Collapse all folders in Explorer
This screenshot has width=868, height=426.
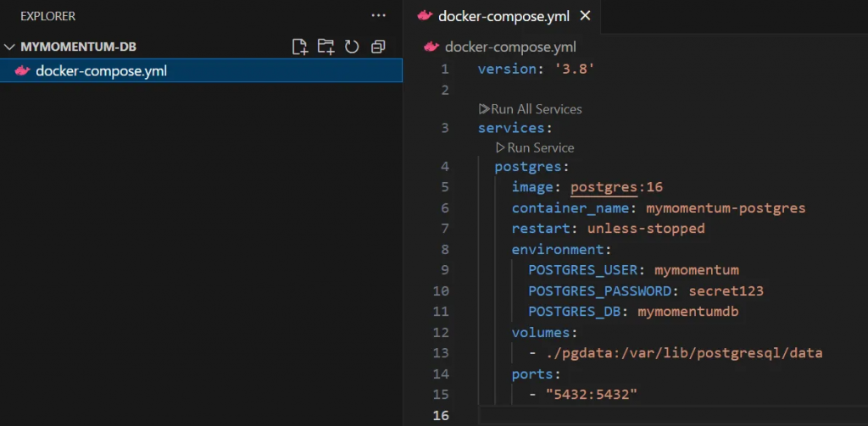(378, 47)
